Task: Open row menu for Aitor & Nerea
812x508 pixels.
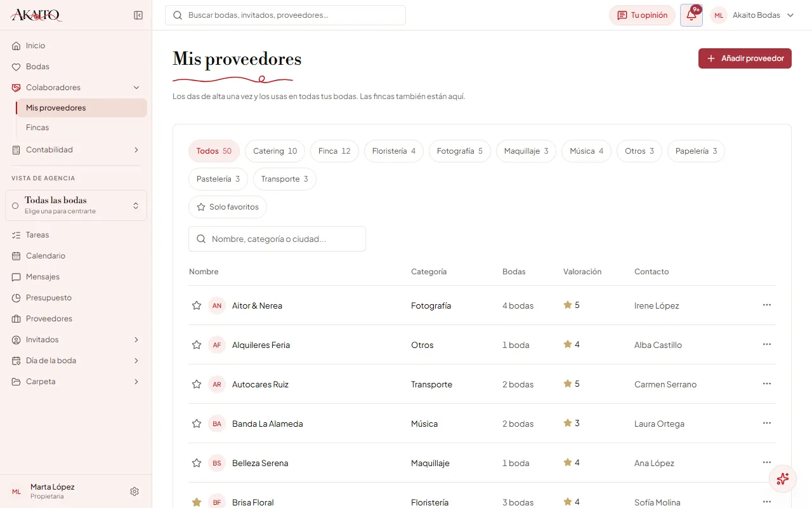Action: click(x=767, y=305)
